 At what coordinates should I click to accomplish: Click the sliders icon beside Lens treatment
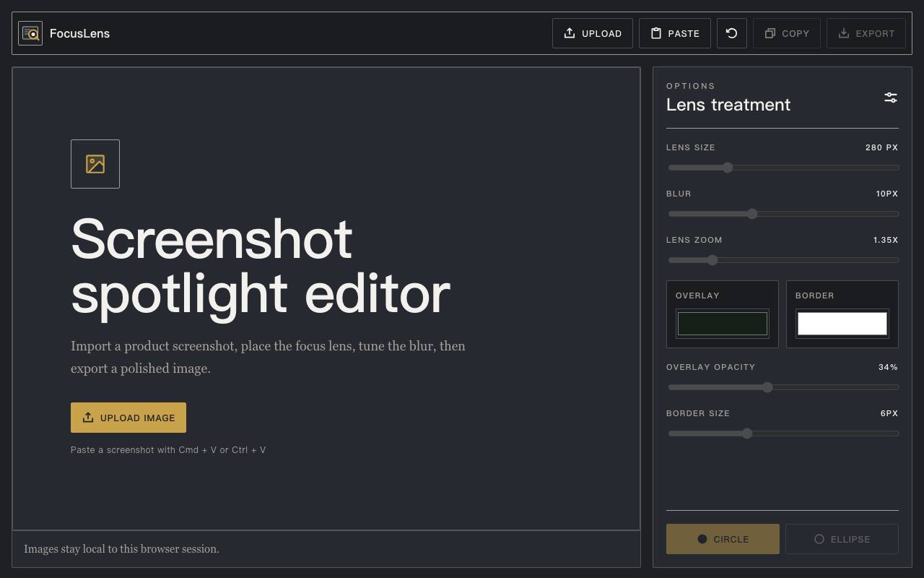point(891,98)
